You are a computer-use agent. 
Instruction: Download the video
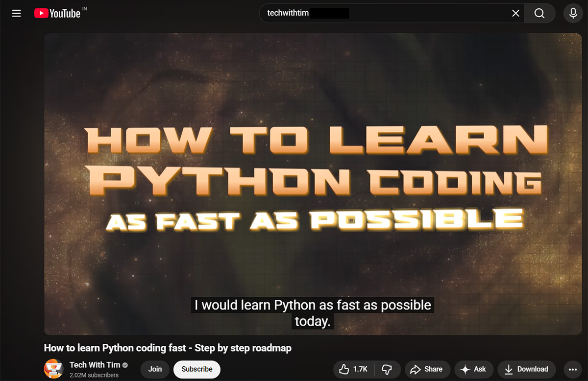coord(527,369)
